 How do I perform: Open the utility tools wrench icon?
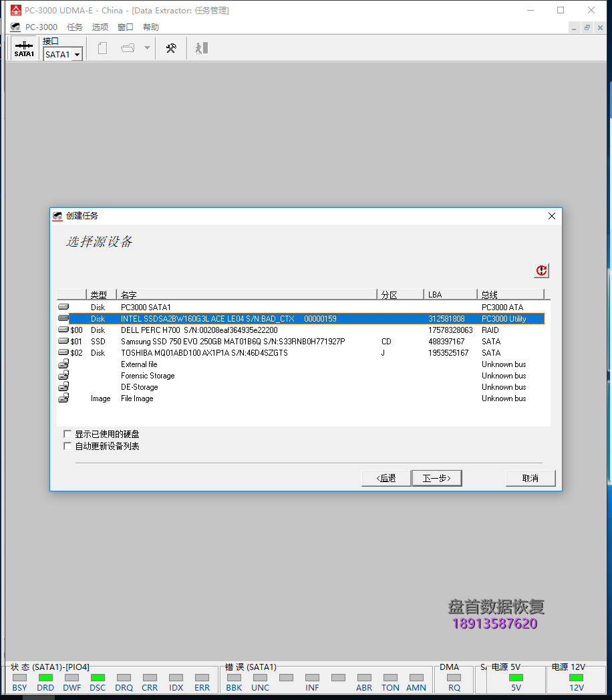pyautogui.click(x=170, y=47)
